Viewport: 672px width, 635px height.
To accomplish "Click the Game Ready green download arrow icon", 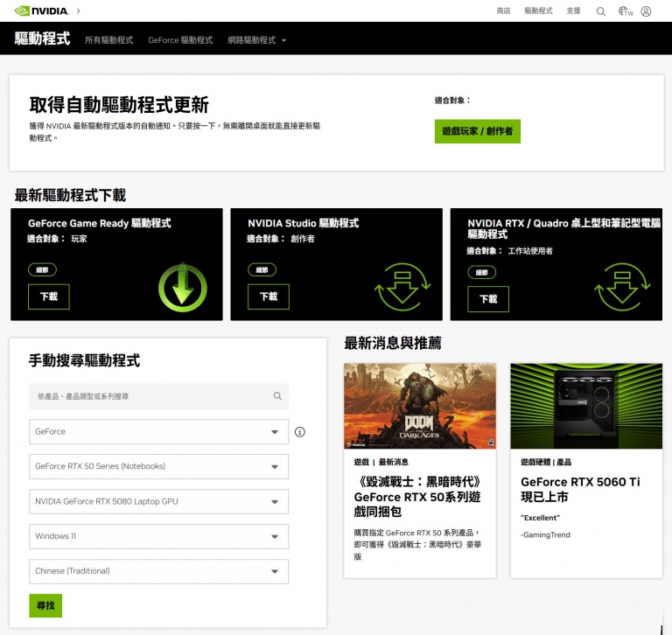I will [x=183, y=287].
